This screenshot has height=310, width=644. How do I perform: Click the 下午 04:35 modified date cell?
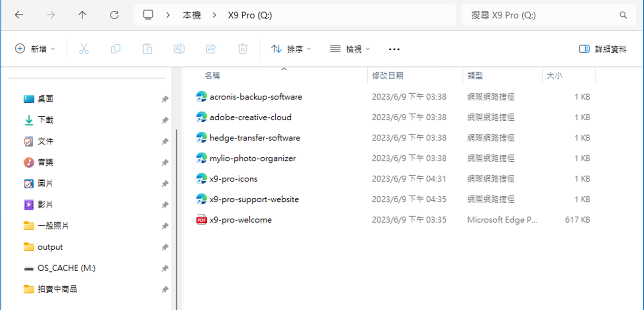click(x=409, y=199)
